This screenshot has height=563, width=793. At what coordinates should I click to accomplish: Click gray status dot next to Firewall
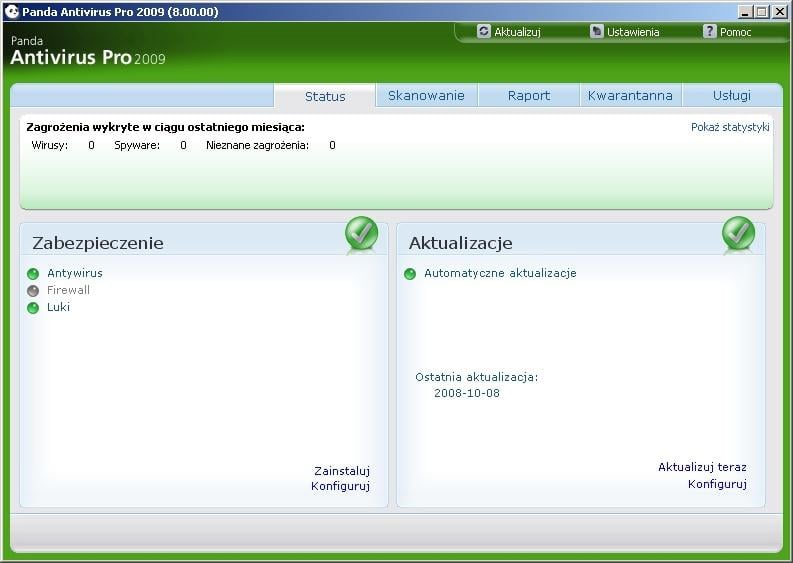(33, 291)
